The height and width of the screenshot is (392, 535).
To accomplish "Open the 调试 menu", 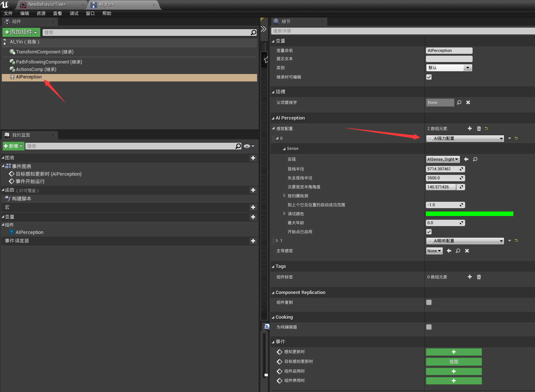I will tap(74, 13).
